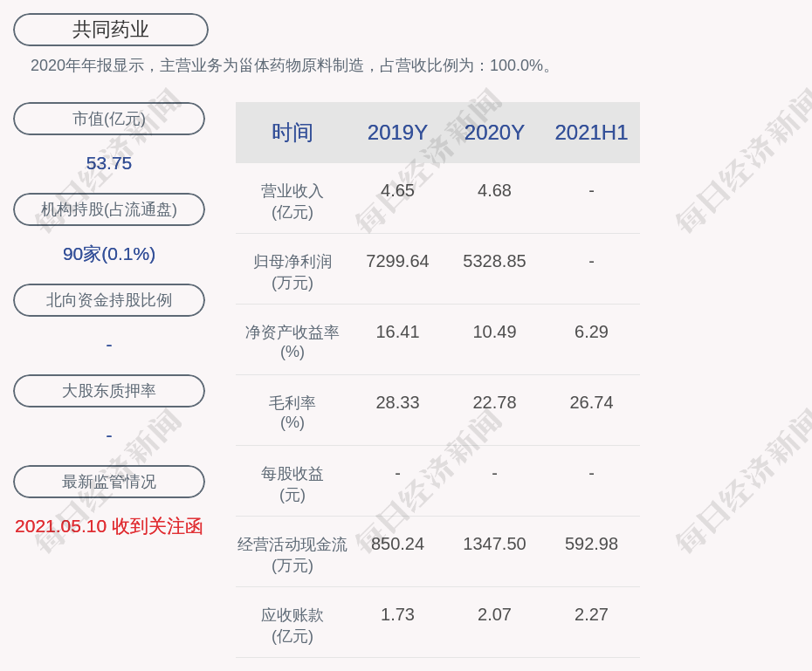Click the 共同药业 company name pill
This screenshot has width=812, height=671.
(x=111, y=30)
